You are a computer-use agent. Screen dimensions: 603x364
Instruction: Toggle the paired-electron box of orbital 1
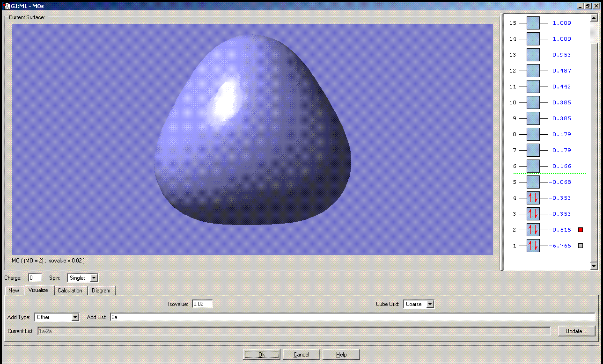(x=533, y=246)
